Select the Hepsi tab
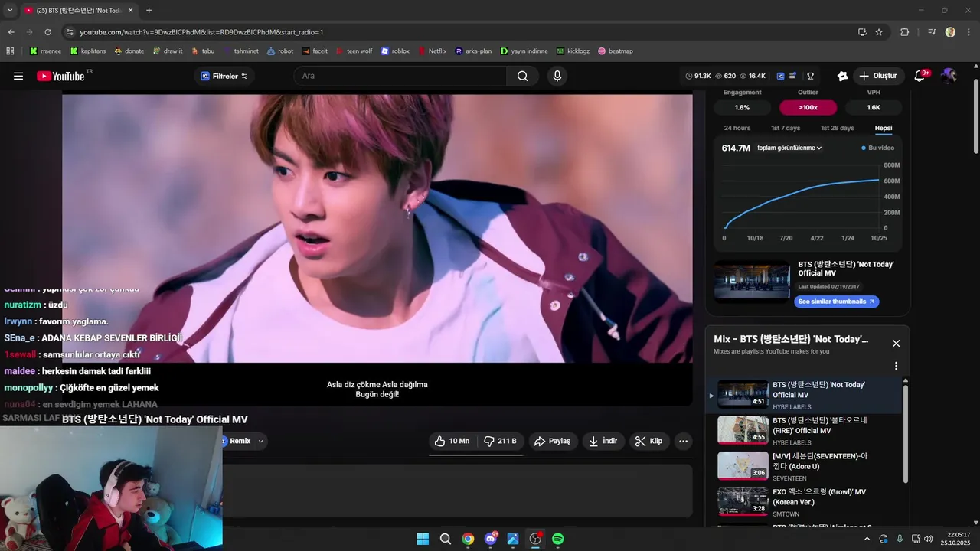The image size is (980, 551). click(884, 128)
